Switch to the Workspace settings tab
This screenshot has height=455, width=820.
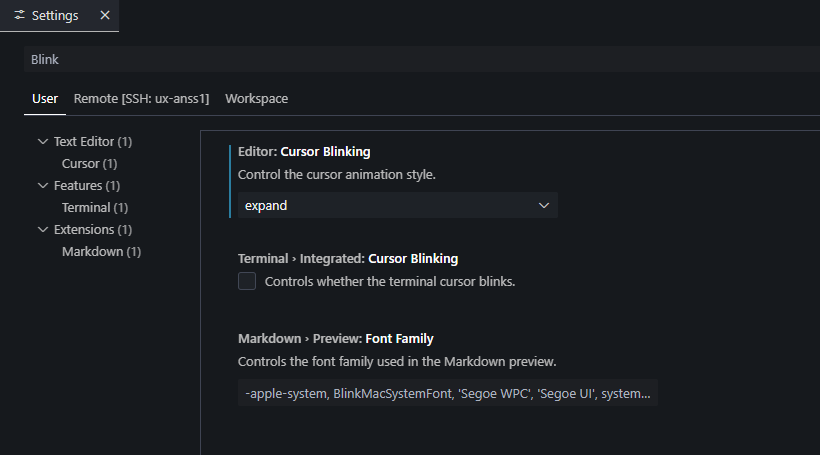click(x=256, y=99)
